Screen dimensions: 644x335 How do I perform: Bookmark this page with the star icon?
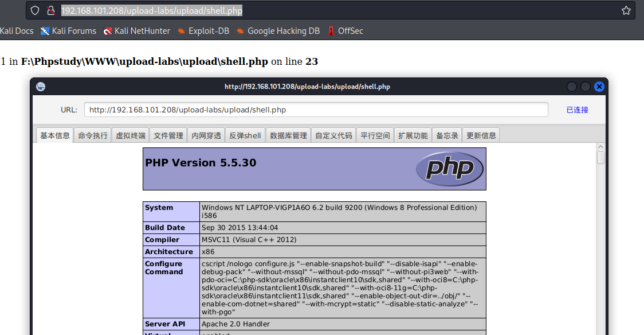coord(626,10)
